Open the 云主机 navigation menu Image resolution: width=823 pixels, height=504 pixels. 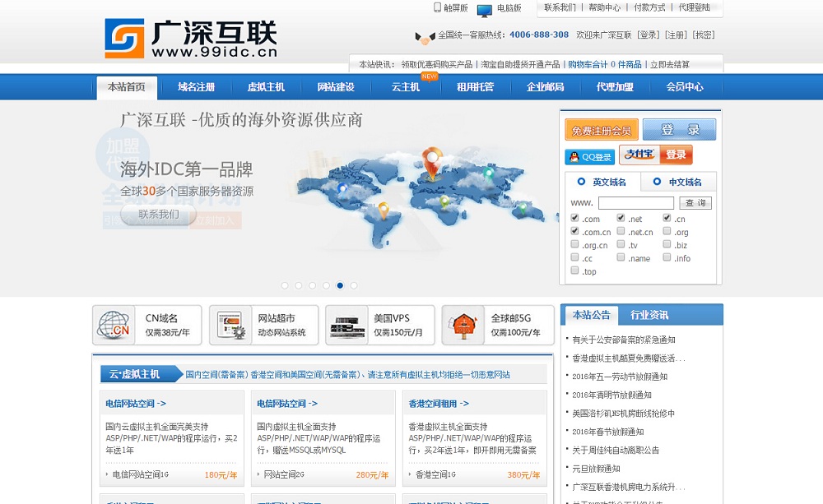click(x=405, y=87)
